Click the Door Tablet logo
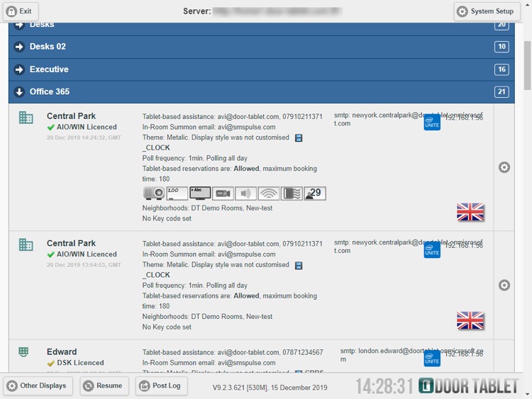The height and width of the screenshot is (399, 532). click(469, 386)
